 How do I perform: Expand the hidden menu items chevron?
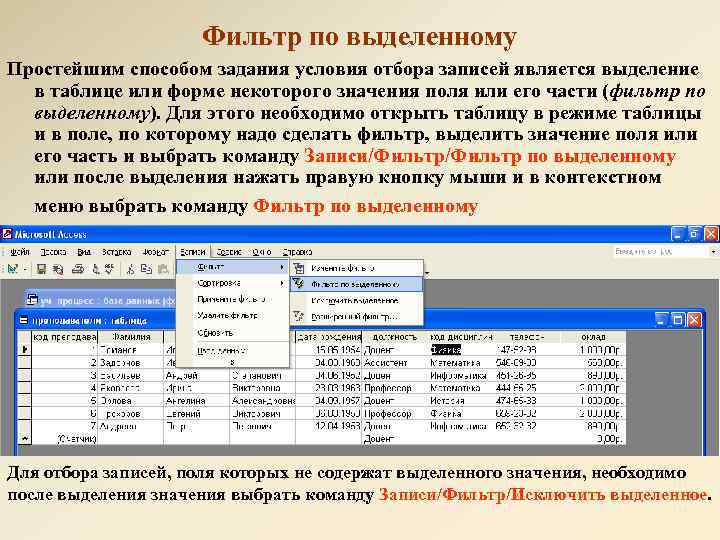click(232, 362)
